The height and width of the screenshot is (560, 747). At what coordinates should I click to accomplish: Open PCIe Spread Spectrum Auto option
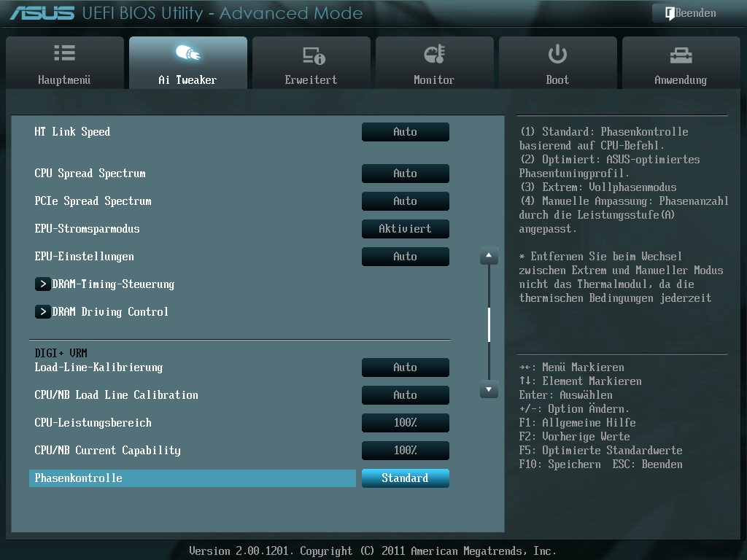click(406, 201)
